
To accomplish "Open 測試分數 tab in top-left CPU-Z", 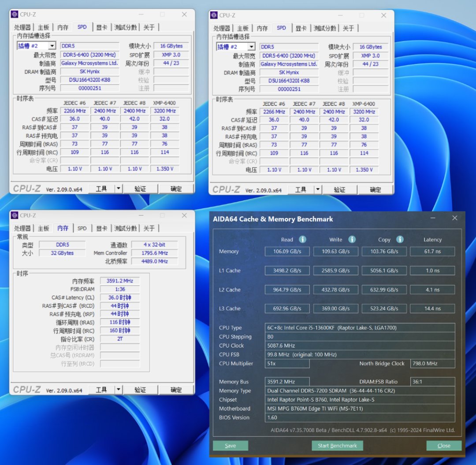I will pyautogui.click(x=125, y=27).
